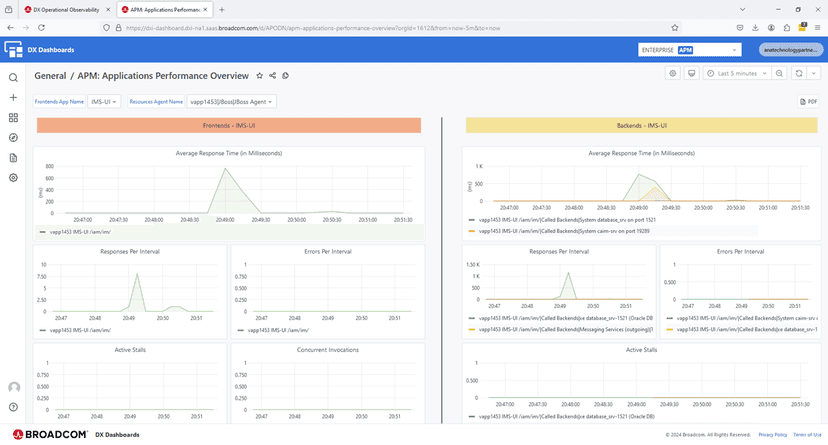The width and height of the screenshot is (828, 445).
Task: Open the Dashboards grid icon in sidebar
Action: 13,118
